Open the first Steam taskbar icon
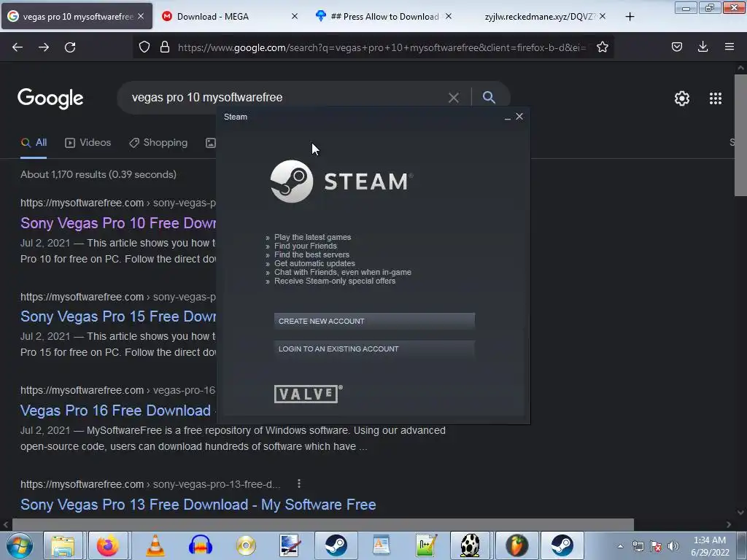747x560 pixels. (x=336, y=545)
